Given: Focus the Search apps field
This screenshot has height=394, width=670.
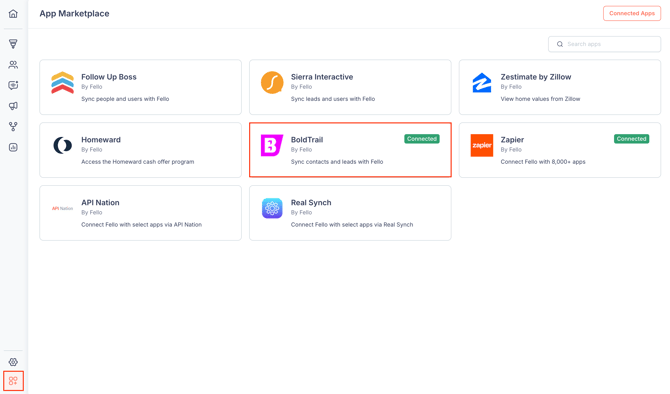Looking at the screenshot, I should point(604,44).
